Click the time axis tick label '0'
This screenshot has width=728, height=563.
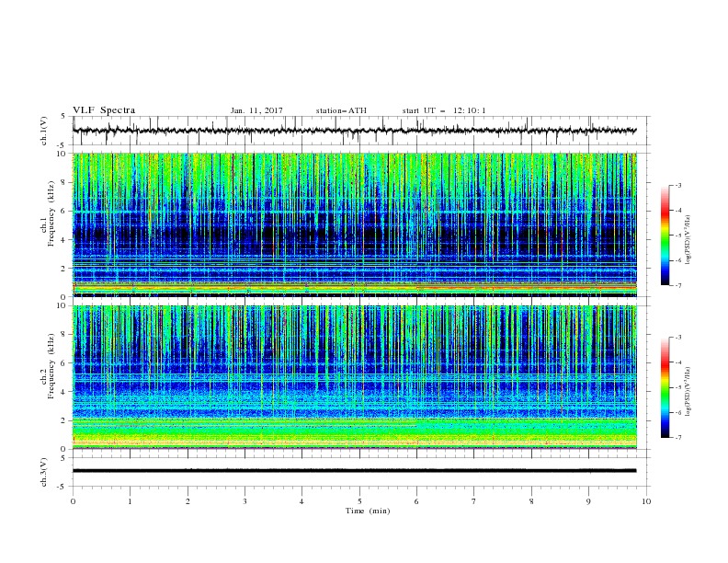click(x=73, y=501)
